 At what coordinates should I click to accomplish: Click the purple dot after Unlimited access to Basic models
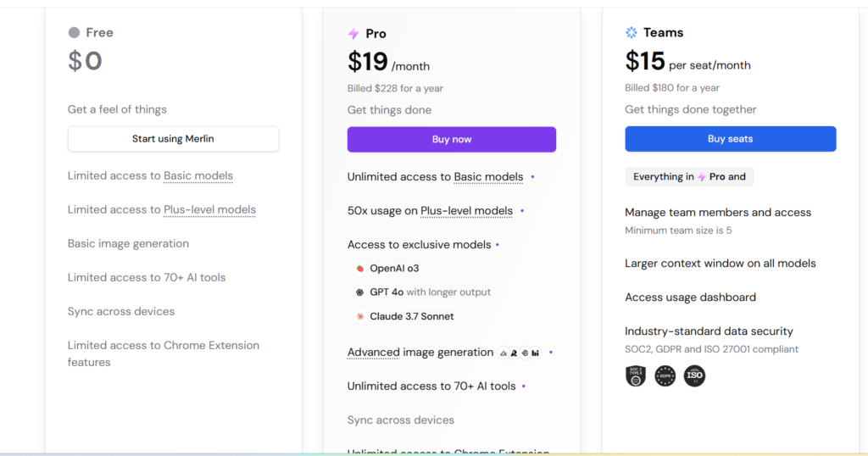(x=532, y=177)
